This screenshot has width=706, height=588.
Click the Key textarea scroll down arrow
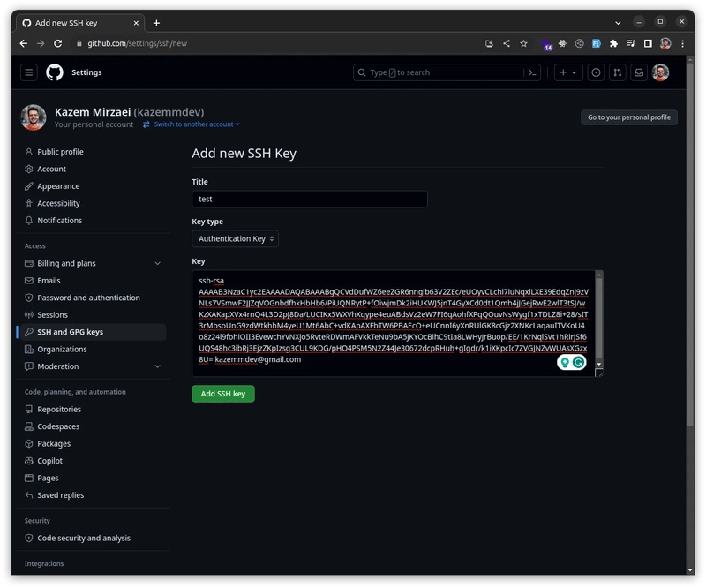tap(599, 364)
